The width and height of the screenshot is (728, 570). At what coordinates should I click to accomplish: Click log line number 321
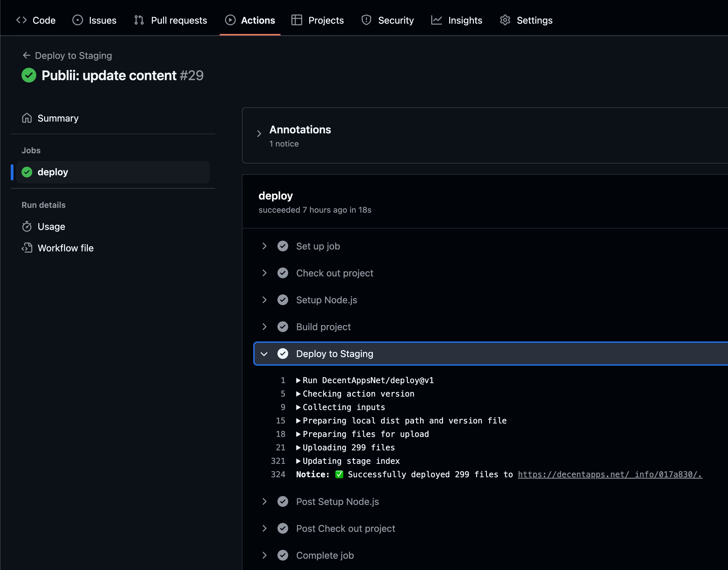pos(278,461)
